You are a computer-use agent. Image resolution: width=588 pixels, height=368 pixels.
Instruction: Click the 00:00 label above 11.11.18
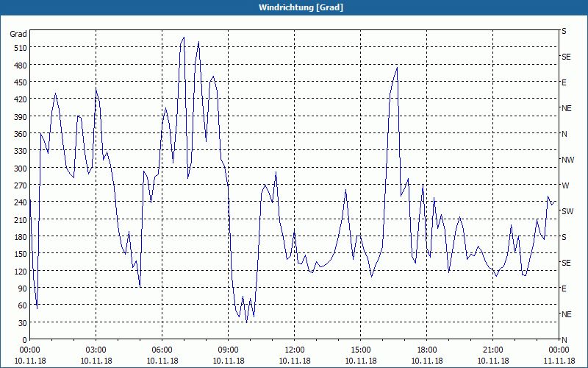tap(559, 350)
